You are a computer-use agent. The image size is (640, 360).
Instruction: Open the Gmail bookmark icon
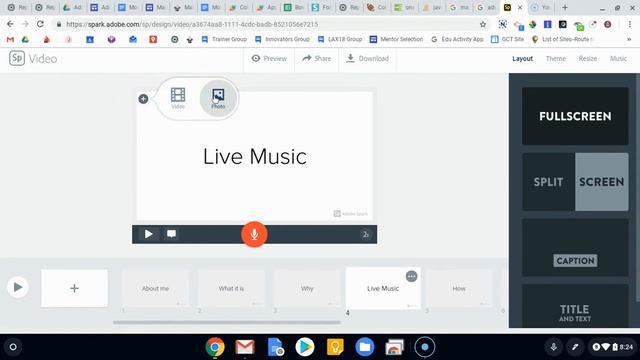point(10,39)
